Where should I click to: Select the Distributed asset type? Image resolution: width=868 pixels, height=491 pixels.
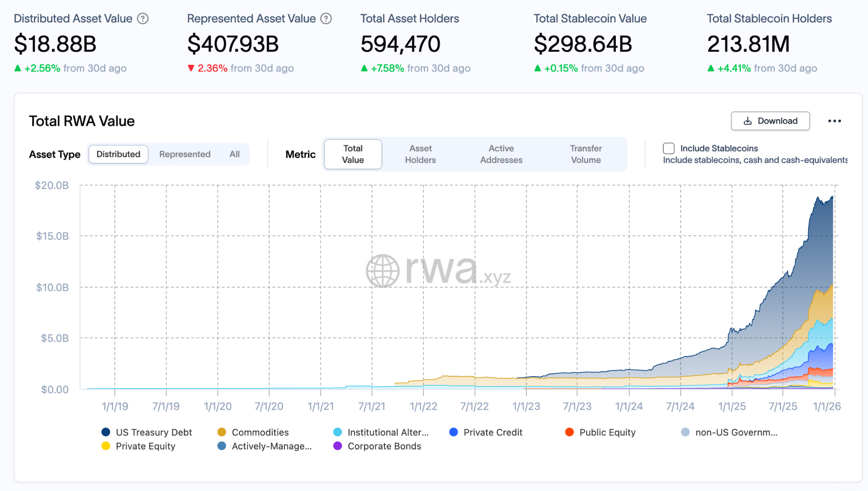[x=118, y=154]
